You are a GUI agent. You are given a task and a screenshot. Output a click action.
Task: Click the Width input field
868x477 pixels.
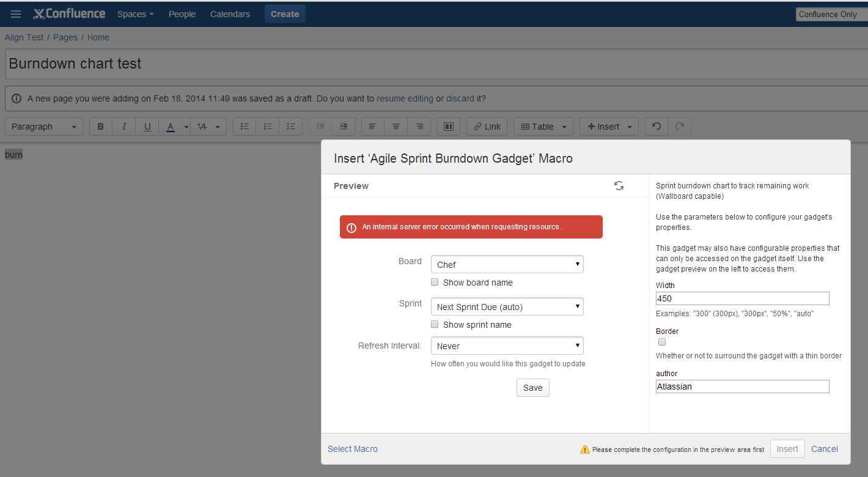point(743,298)
